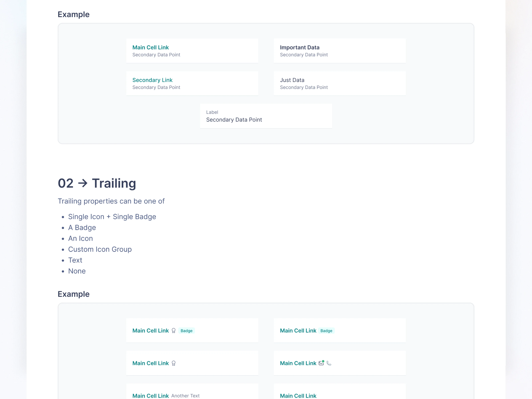Click the Another Text trailing label
Viewport: 532px width, 399px height.
tap(185, 396)
